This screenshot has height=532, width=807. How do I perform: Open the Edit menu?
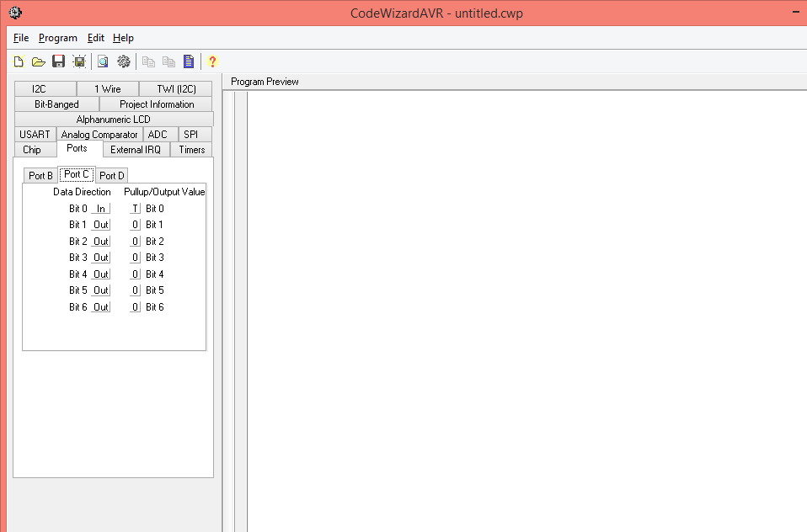(96, 38)
